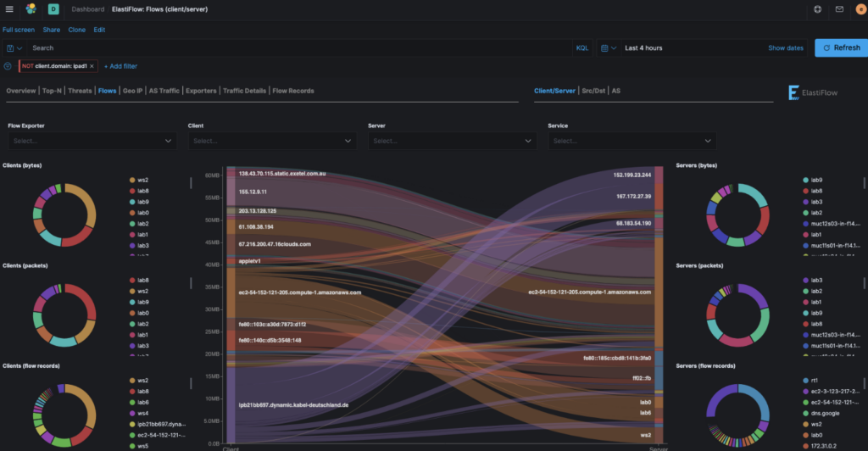Image resolution: width=868 pixels, height=451 pixels.
Task: Click the ElastiFlow logo
Action: [813, 92]
